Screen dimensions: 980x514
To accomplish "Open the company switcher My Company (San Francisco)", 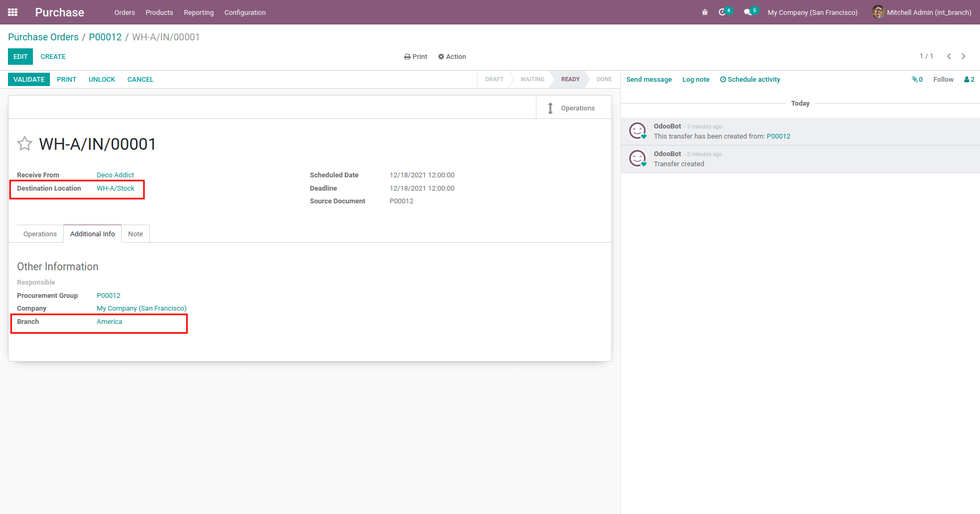I will [x=813, y=13].
